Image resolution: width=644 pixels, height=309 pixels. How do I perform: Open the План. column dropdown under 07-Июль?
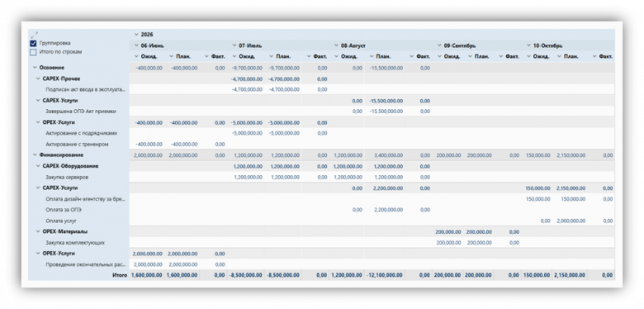point(272,56)
